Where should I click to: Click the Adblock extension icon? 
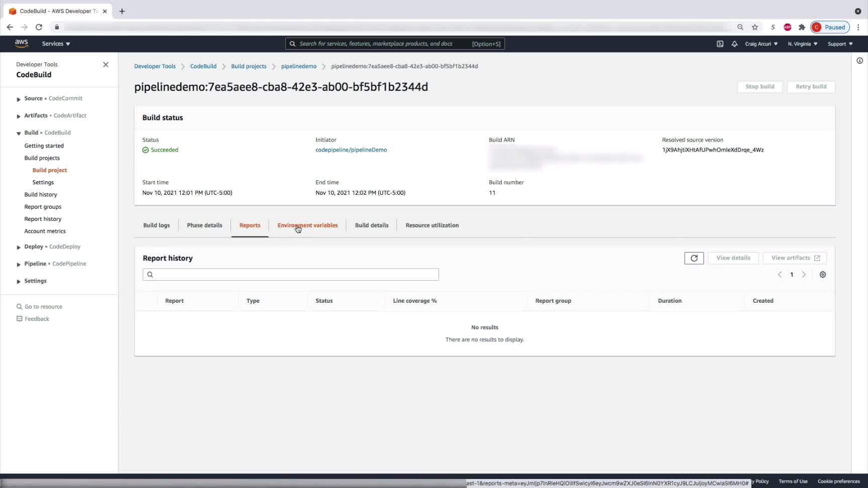(787, 27)
